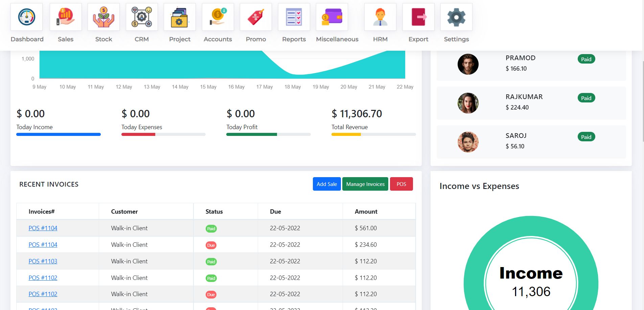Screen dimensions: 644x310
Task: Open invoice POS #1104 in the $ 234.60 row
Action: 43,245
